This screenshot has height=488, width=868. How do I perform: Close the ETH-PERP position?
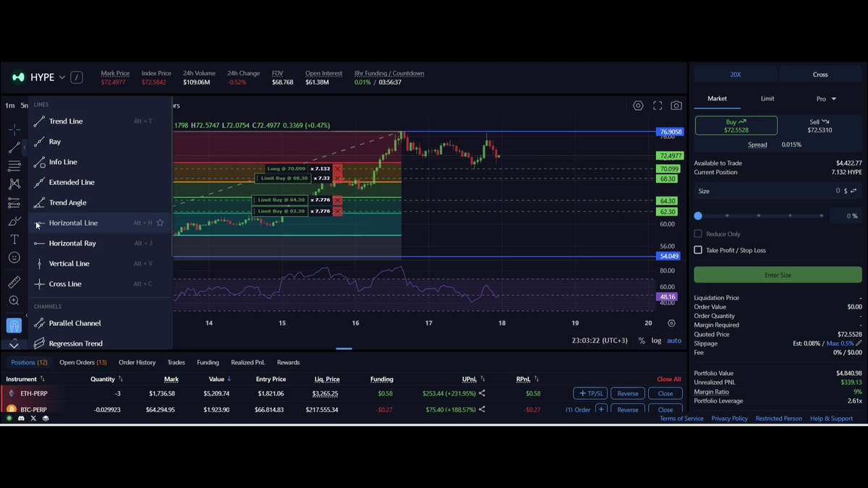coord(665,393)
